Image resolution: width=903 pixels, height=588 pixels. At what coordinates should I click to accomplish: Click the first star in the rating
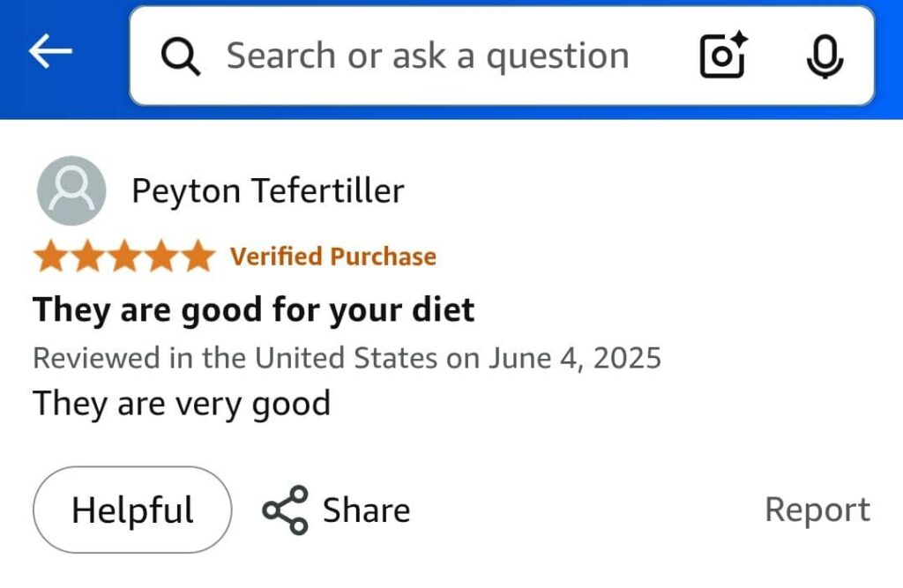coord(51,257)
